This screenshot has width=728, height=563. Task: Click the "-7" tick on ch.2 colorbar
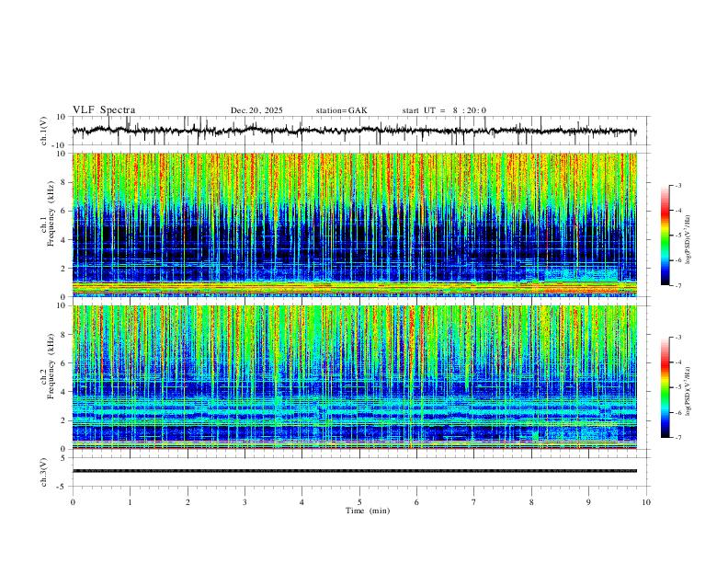(677, 438)
